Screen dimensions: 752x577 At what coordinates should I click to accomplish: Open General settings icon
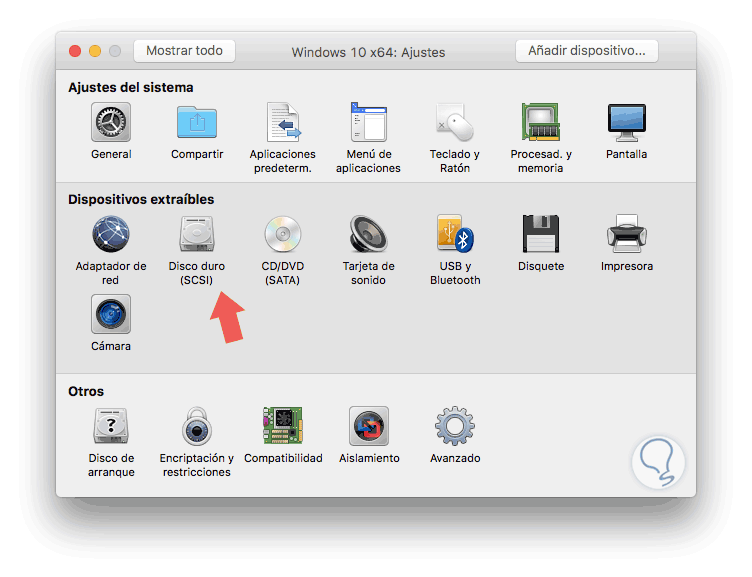coord(111,122)
